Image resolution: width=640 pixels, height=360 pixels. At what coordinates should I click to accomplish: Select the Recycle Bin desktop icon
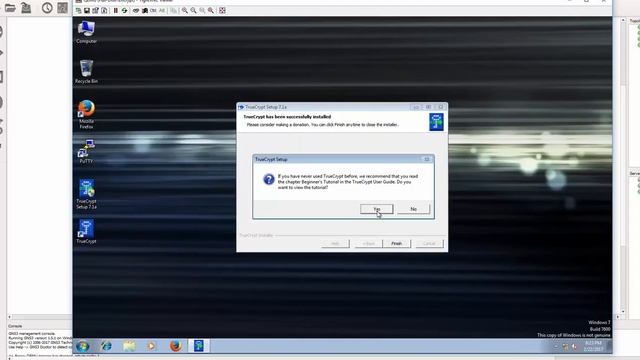click(x=86, y=71)
